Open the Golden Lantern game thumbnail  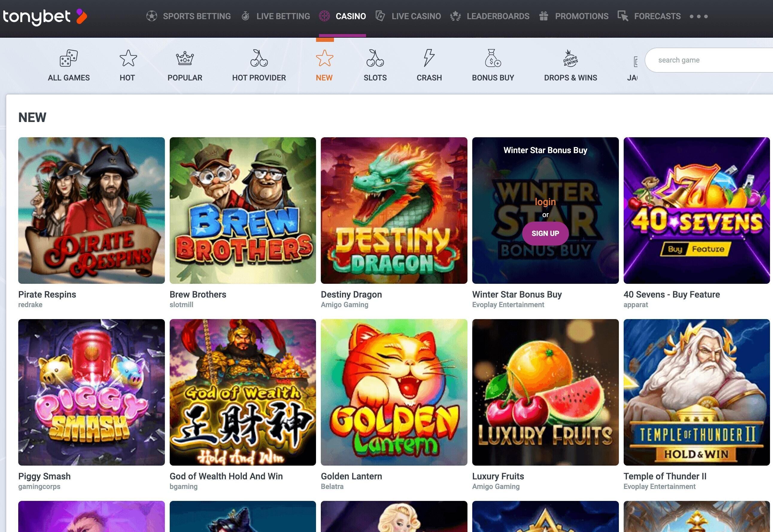394,392
